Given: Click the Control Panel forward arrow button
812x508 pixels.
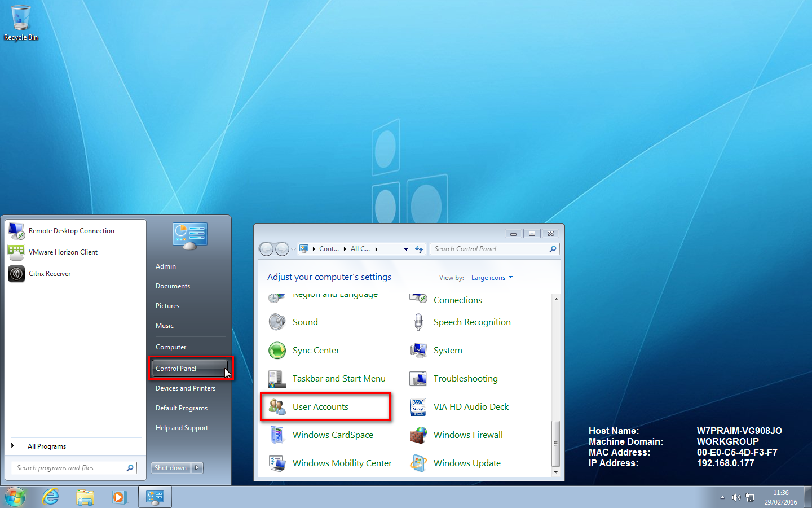Looking at the screenshot, I should (282, 249).
